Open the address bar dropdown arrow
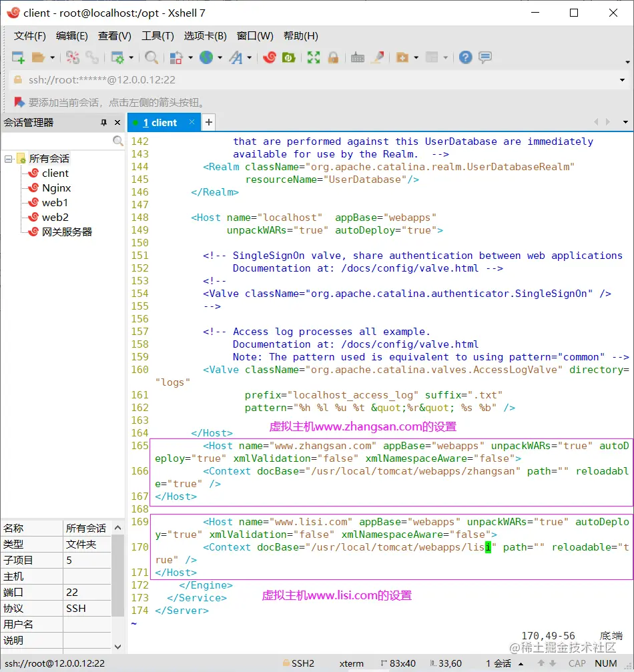634x672 pixels. click(x=622, y=80)
